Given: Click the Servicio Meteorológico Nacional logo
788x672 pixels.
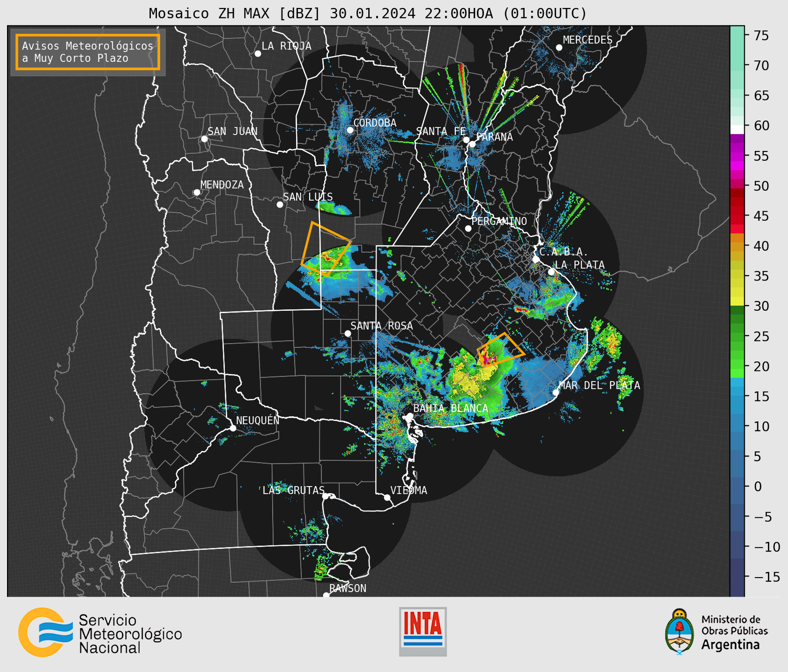Looking at the screenshot, I should (x=100, y=632).
